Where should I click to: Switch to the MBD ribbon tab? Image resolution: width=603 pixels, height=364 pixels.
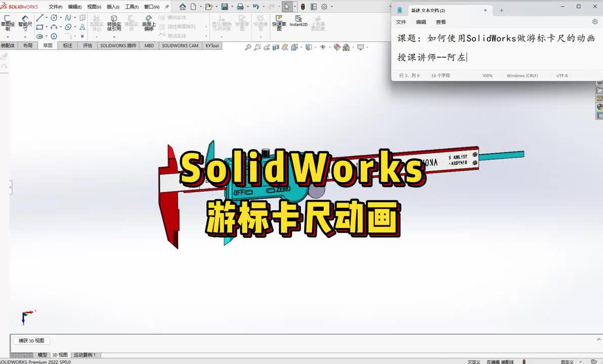click(149, 45)
